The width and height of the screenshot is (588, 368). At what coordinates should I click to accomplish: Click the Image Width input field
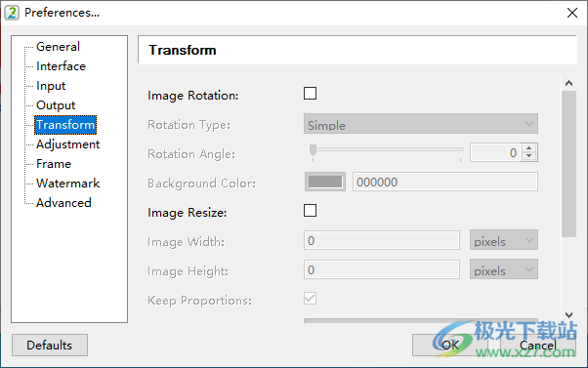pyautogui.click(x=382, y=240)
